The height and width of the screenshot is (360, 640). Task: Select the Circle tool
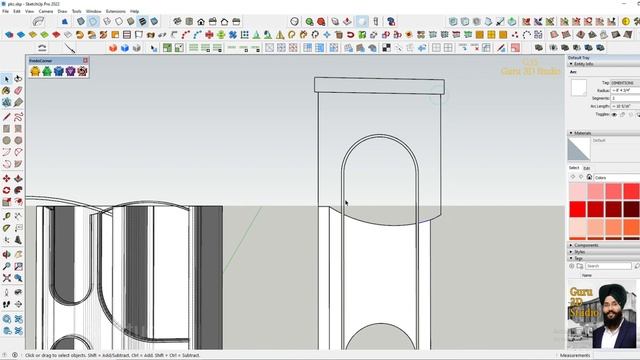click(x=7, y=140)
